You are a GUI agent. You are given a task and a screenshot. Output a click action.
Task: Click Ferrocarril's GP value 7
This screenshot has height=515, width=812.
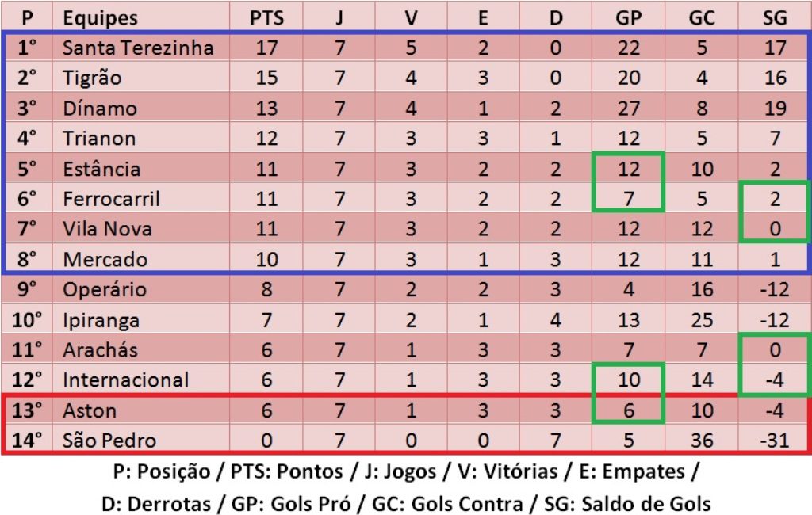[629, 200]
